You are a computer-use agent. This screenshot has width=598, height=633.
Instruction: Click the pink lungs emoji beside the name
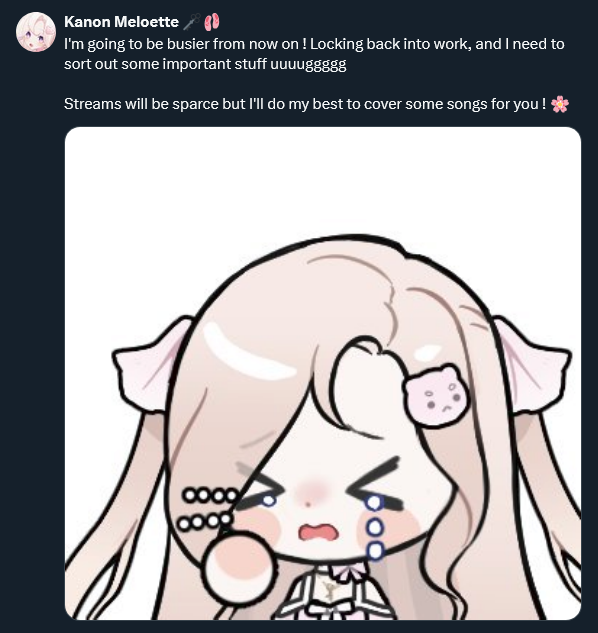coord(212,22)
